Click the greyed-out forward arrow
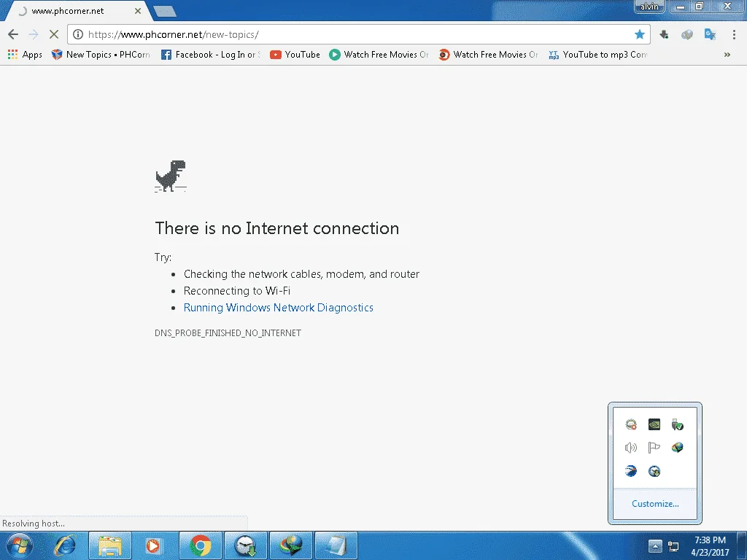 tap(34, 34)
